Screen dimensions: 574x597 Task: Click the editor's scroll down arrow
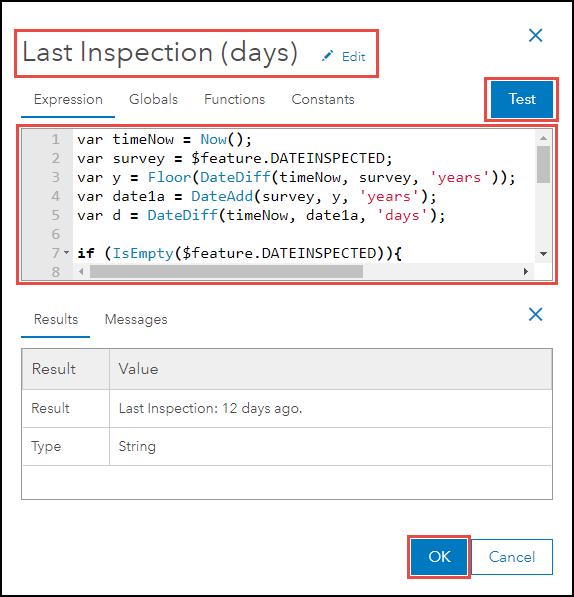tap(543, 254)
